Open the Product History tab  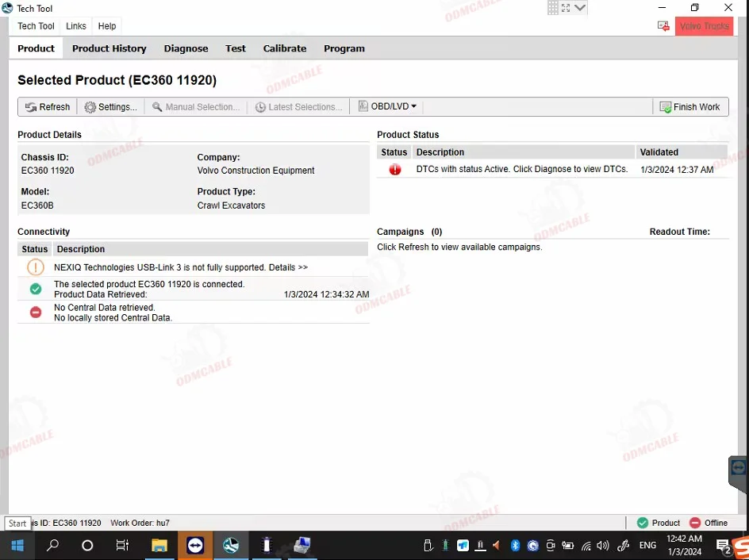click(x=109, y=48)
